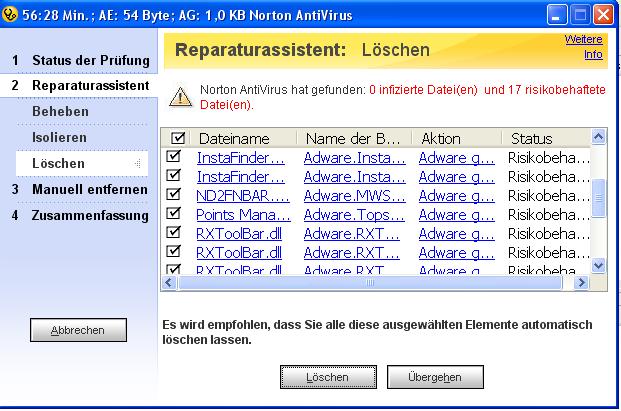This screenshot has height=411, width=621.
Task: Open the Weitere Info link
Action: [583, 47]
